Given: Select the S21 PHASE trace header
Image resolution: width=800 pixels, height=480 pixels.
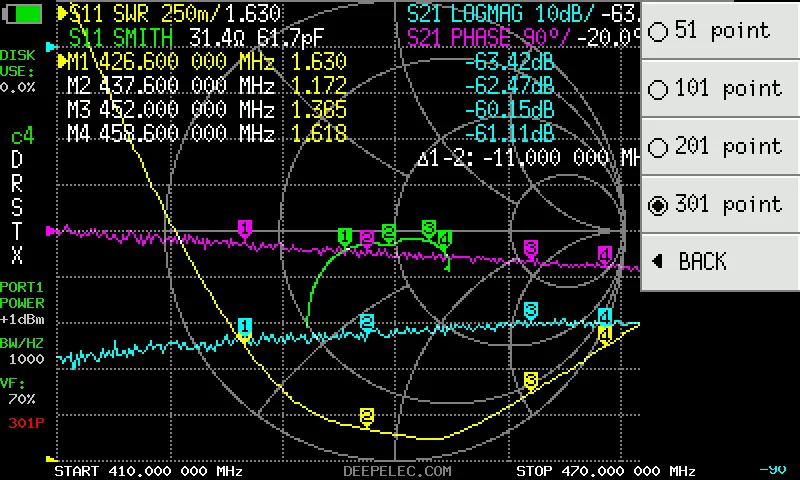Looking at the screenshot, I should click(522, 37).
